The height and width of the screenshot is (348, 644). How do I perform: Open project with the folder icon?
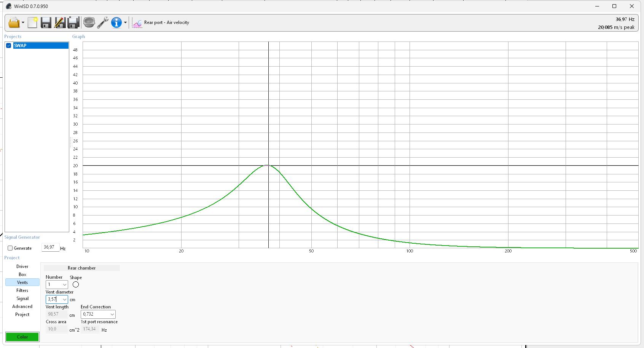pyautogui.click(x=14, y=23)
